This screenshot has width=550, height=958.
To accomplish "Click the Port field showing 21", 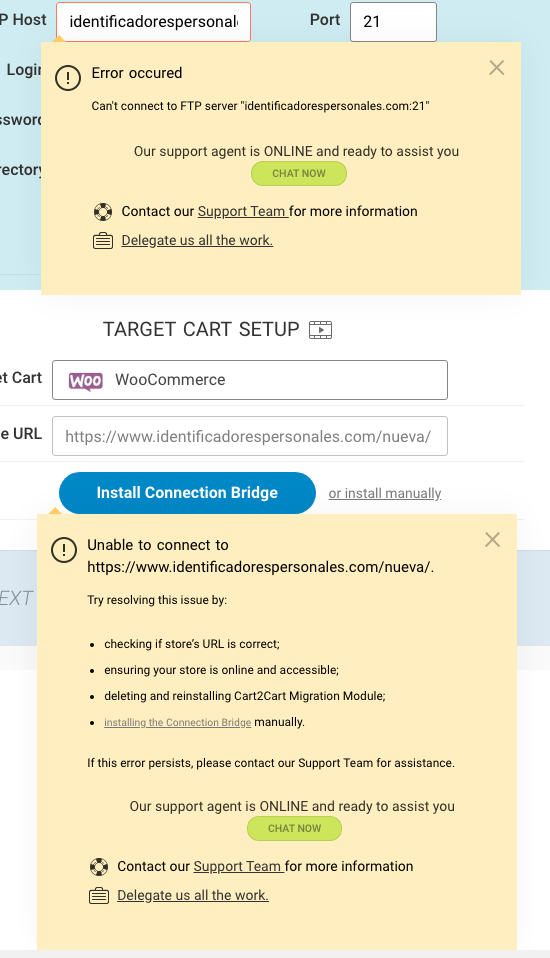I will pos(394,22).
